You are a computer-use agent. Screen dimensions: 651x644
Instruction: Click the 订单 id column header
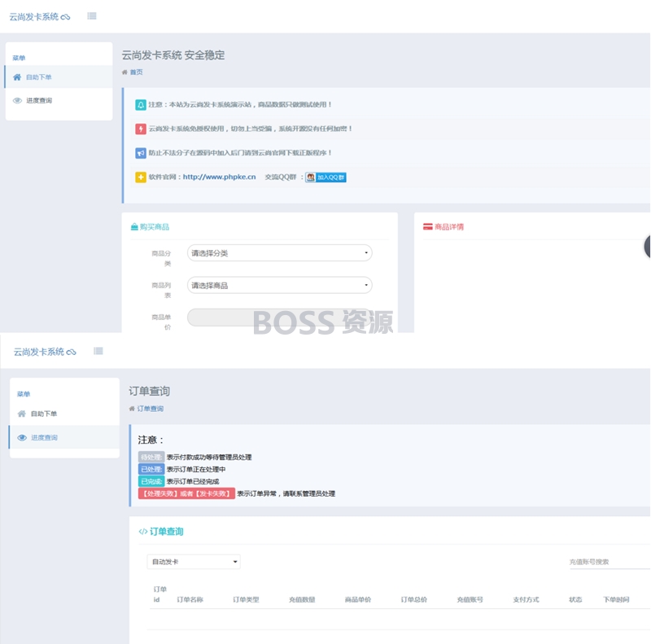coord(159,594)
